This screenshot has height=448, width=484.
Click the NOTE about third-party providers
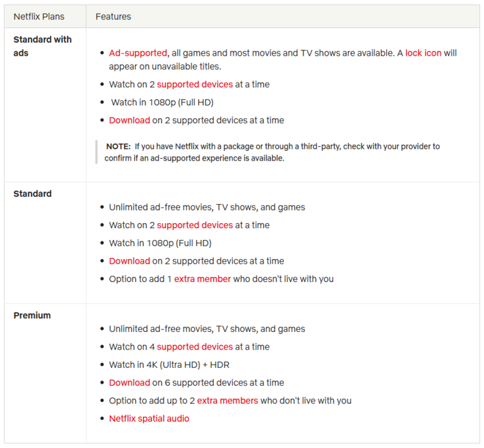pos(272,152)
